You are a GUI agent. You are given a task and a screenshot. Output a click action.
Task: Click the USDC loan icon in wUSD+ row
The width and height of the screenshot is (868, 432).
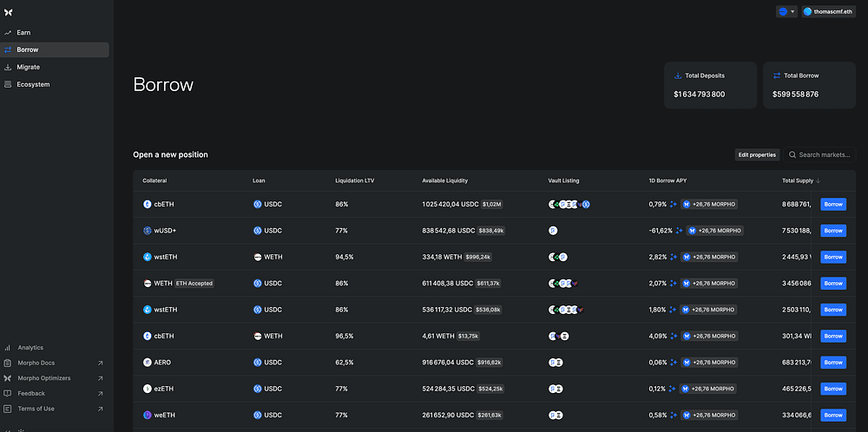click(258, 231)
